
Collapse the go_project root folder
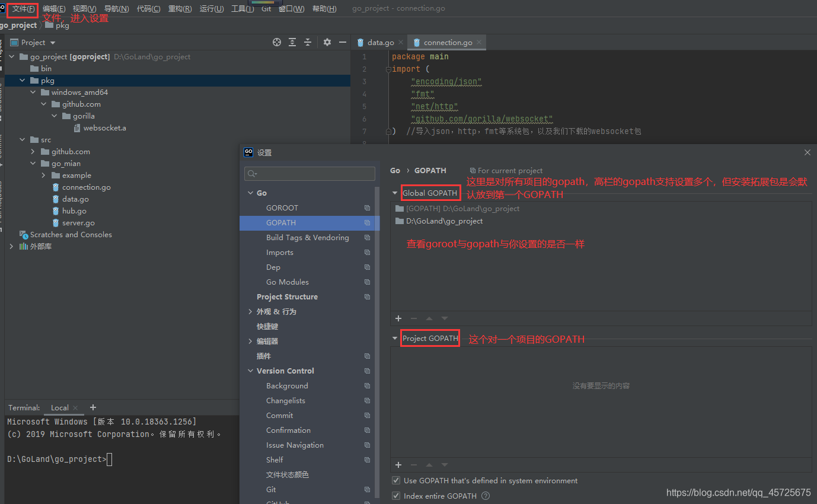coord(12,56)
